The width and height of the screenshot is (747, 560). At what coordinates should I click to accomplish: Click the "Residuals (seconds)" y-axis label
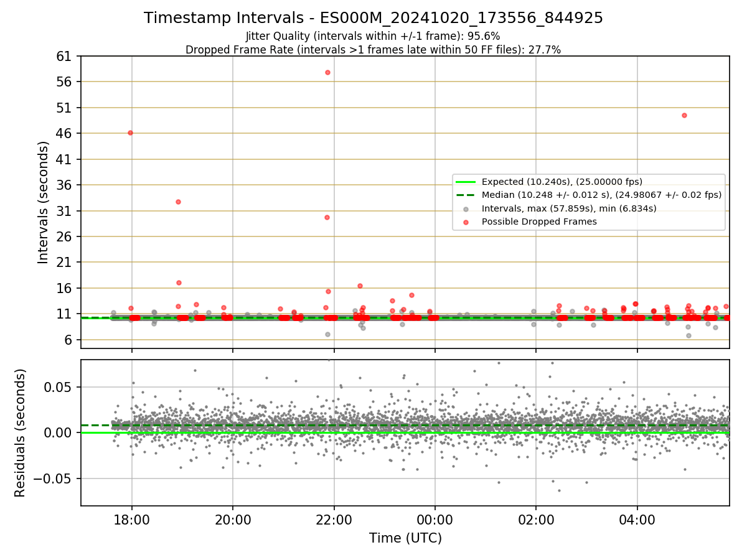[21, 432]
